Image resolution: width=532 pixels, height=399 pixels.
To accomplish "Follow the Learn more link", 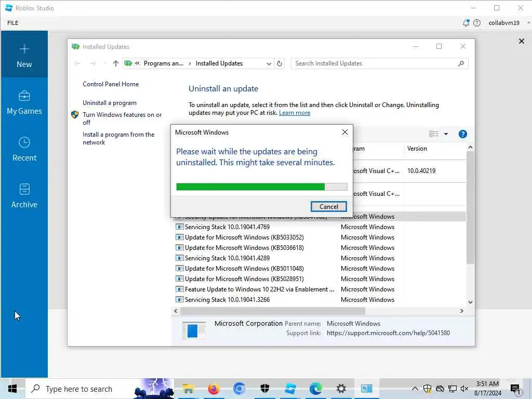I will 294,113.
